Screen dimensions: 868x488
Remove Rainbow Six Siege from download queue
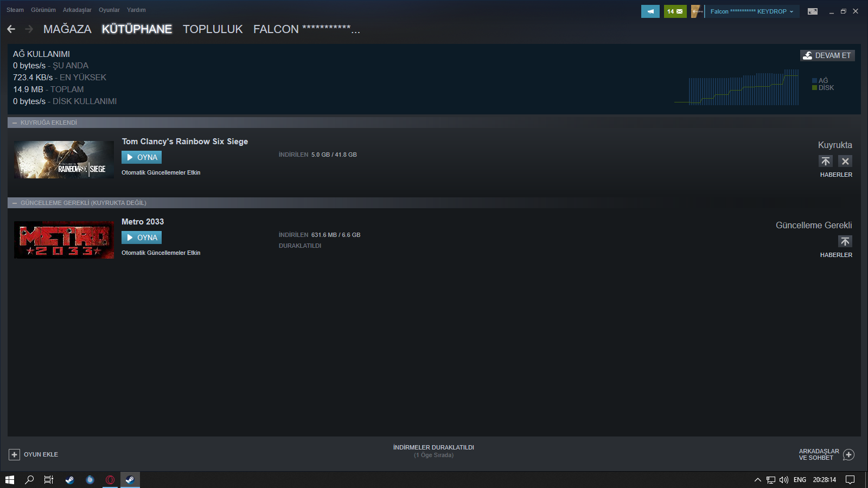point(845,161)
